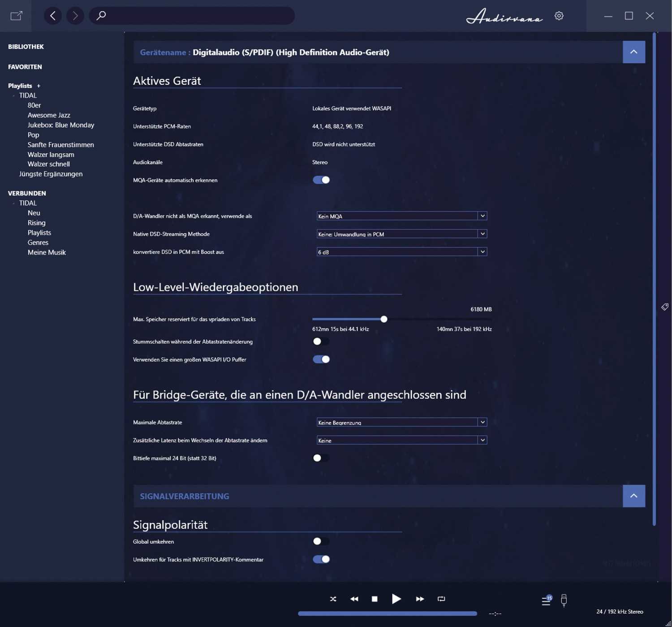Click the 24 / 192 kHz Stereo status
672x627 pixels.
[x=620, y=612]
